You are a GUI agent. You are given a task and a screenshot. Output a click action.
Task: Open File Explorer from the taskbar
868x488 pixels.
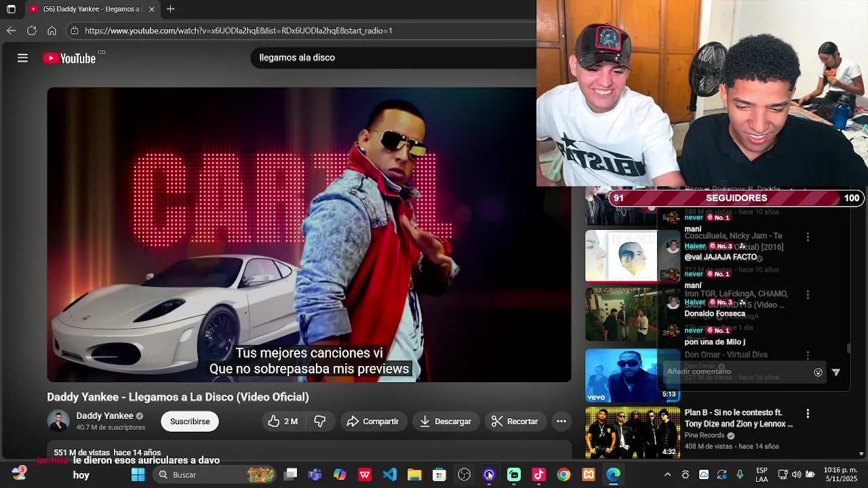coord(414,475)
